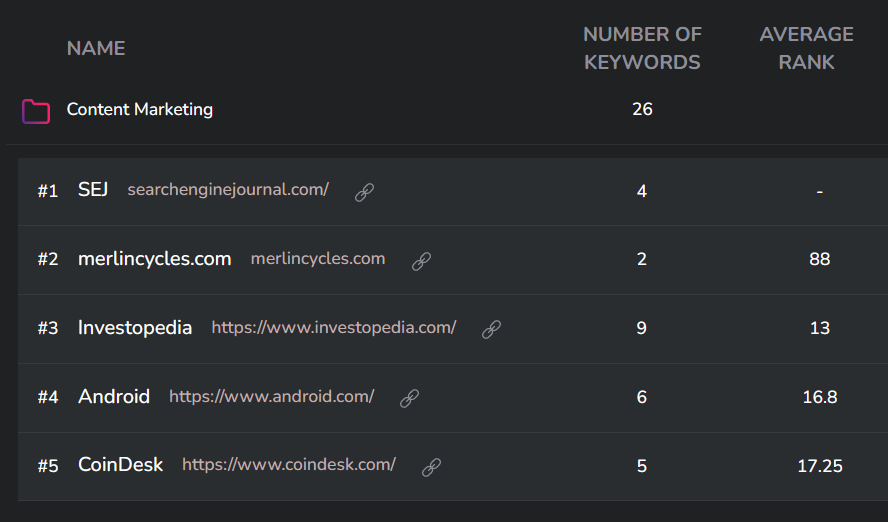Image resolution: width=888 pixels, height=522 pixels.
Task: Click average rank 13 in Investopedia row
Action: (819, 328)
